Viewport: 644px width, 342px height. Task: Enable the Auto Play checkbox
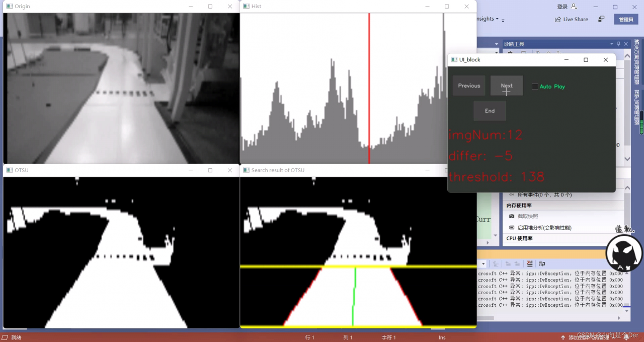click(535, 87)
